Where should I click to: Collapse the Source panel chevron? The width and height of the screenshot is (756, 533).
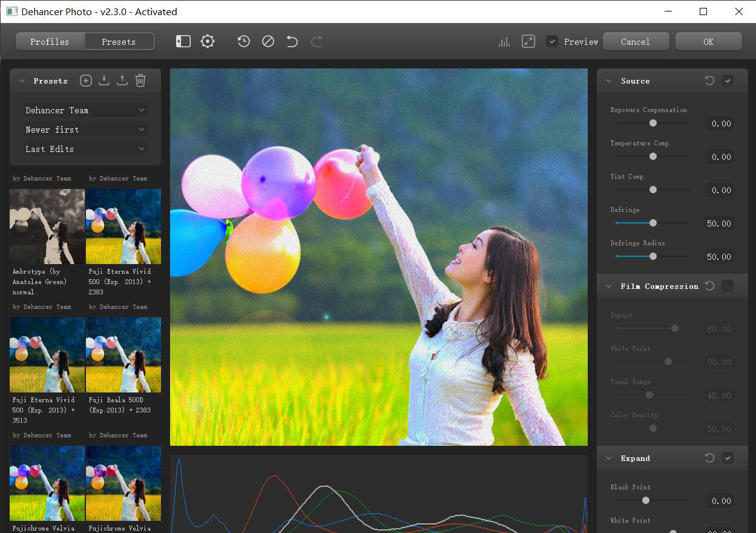[x=609, y=80]
